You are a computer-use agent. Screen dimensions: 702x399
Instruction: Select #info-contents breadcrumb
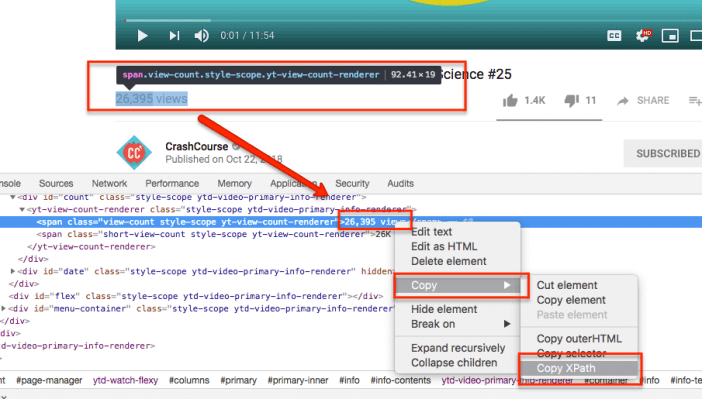coord(400,381)
